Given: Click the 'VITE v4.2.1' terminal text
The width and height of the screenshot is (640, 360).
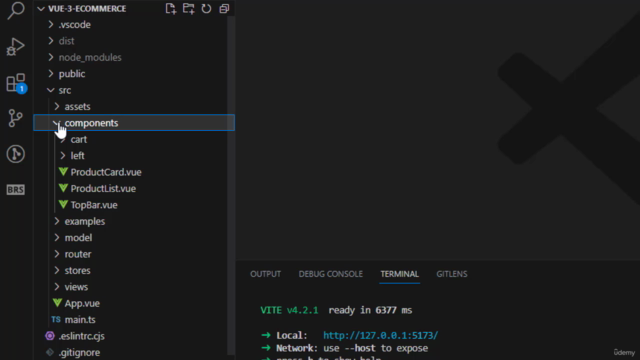Looking at the screenshot, I should [289, 310].
